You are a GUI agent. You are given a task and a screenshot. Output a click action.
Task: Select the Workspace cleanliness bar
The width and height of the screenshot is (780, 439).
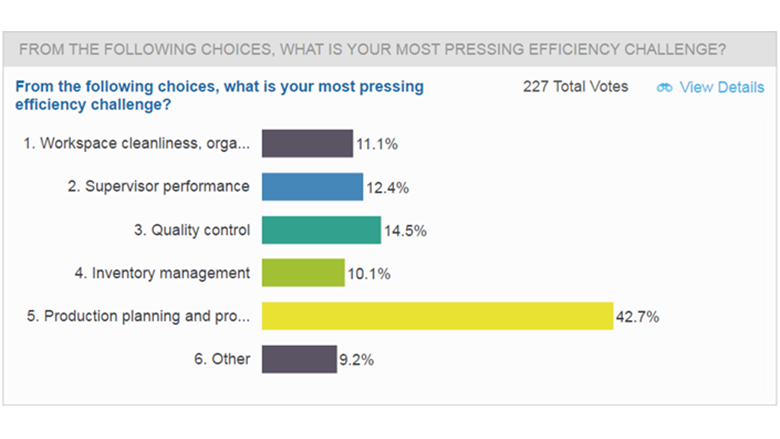[x=307, y=144]
